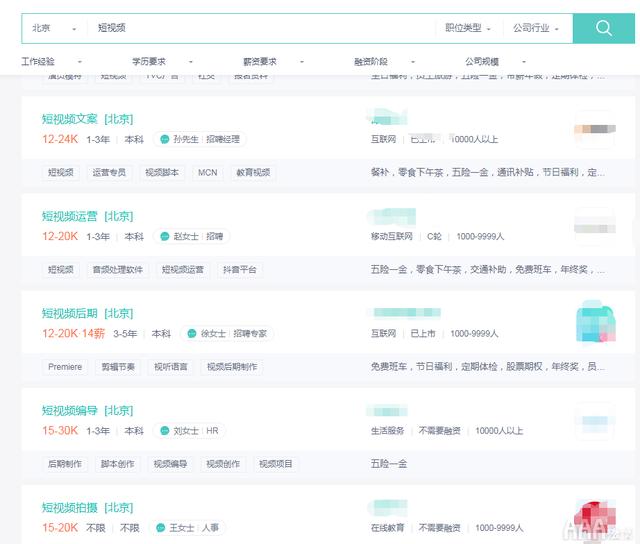Open company logo of 短视频后期 listing
Image resolution: width=640 pixels, height=544 pixels.
(596, 322)
